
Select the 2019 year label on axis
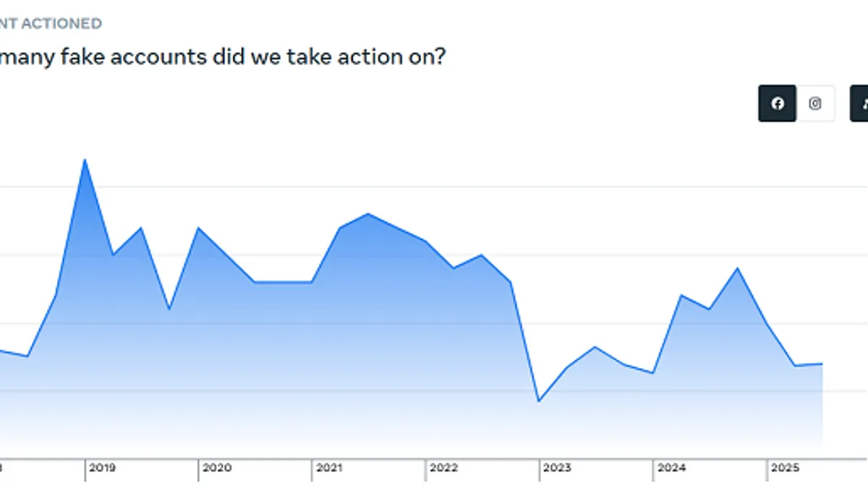point(102,468)
